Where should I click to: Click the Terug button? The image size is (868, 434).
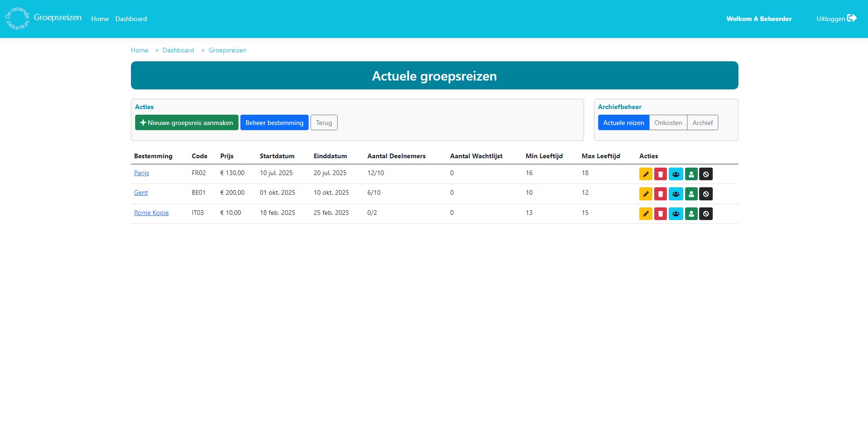pyautogui.click(x=324, y=123)
